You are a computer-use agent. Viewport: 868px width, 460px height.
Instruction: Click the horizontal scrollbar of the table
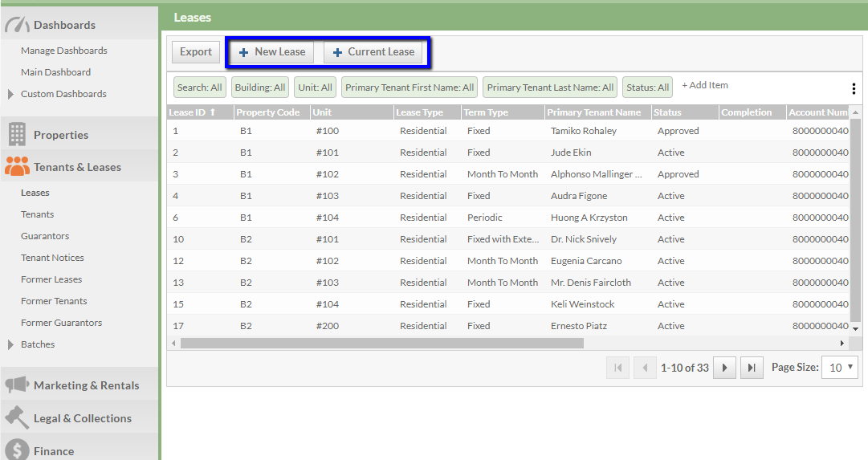pyautogui.click(x=381, y=343)
